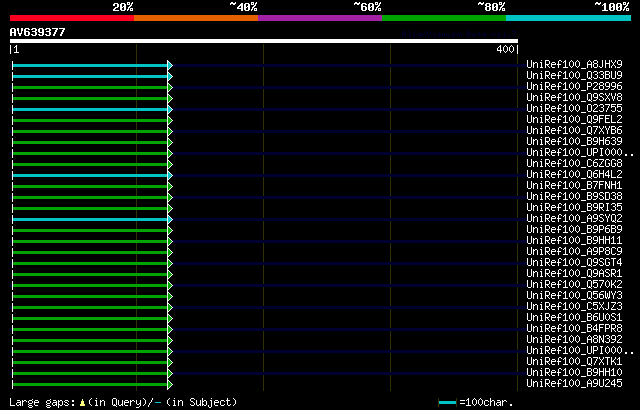Click the cyan alignment bar for O23755
The height and width of the screenshot is (410, 640).
point(90,109)
